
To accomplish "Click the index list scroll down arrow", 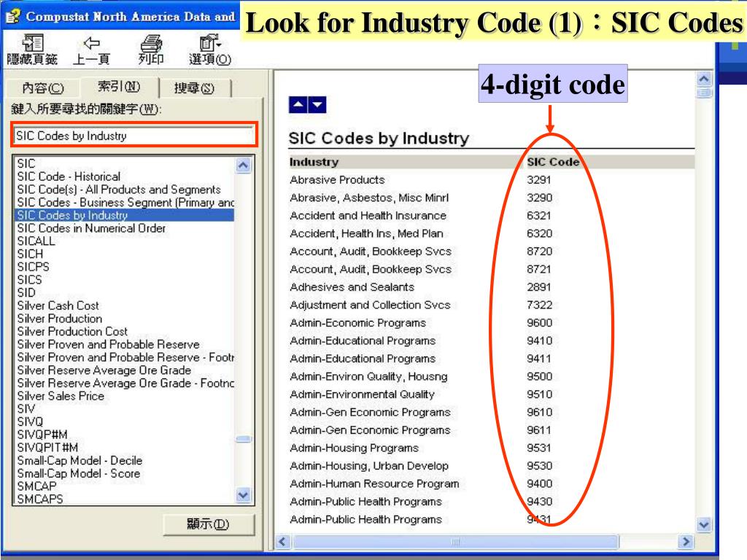I will point(244,495).
